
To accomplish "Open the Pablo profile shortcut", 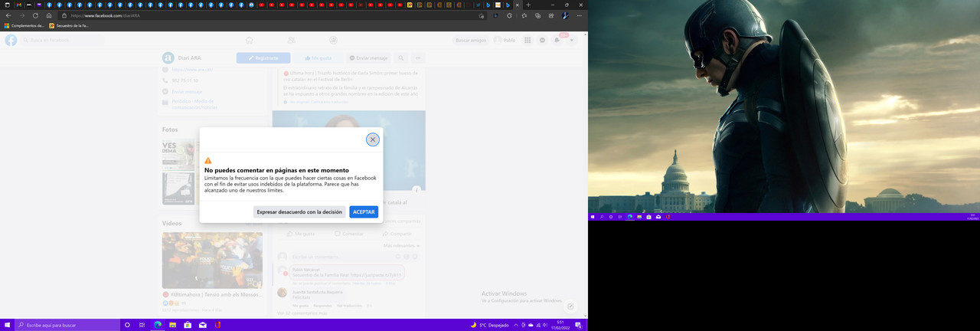I will [x=505, y=40].
